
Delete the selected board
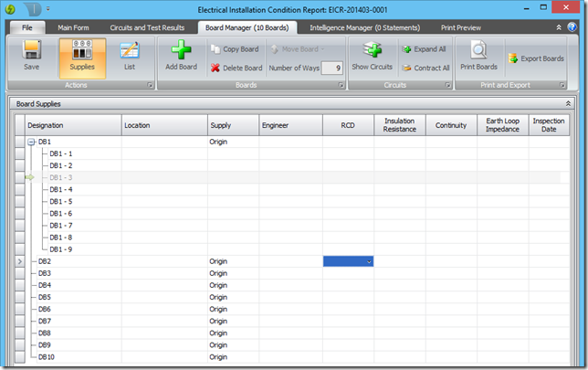215,68
